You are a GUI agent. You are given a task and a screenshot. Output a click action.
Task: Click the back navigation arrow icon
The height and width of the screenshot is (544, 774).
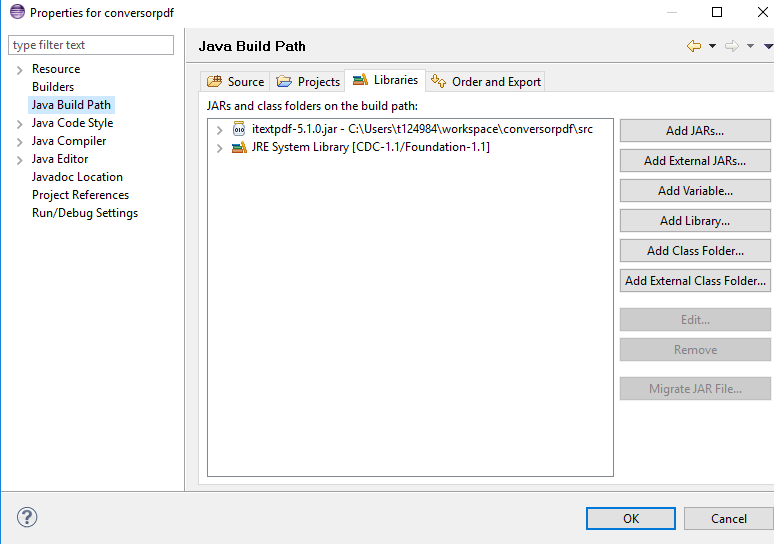694,46
